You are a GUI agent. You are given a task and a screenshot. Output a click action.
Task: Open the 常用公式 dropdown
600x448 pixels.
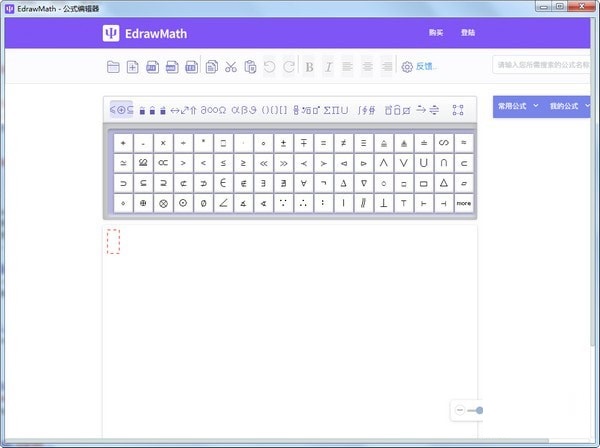518,105
